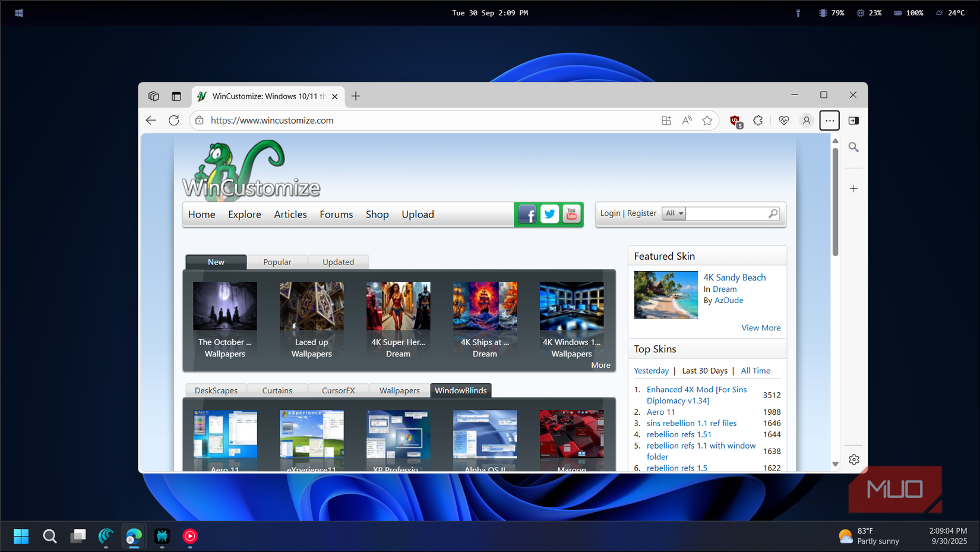The width and height of the screenshot is (980, 552).
Task: Open Windows Start menu on taskbar
Action: (x=21, y=537)
